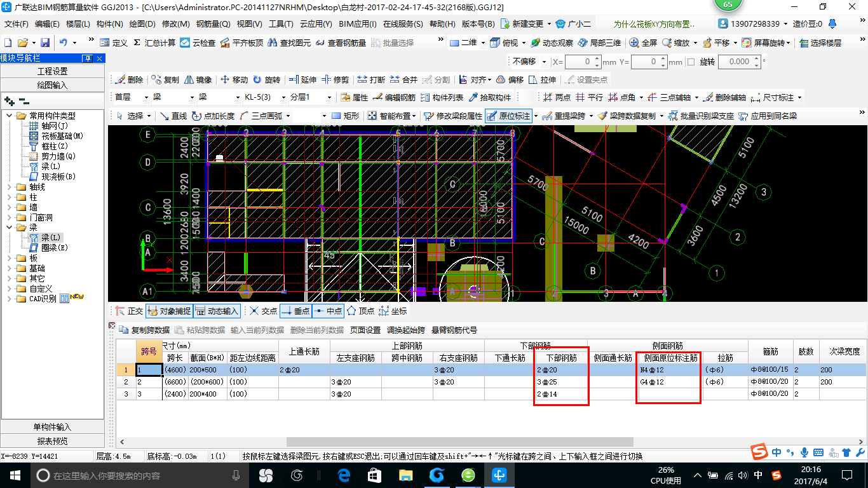868x488 pixels.
Task: Select the 延伸 extend tool
Action: 302,79
